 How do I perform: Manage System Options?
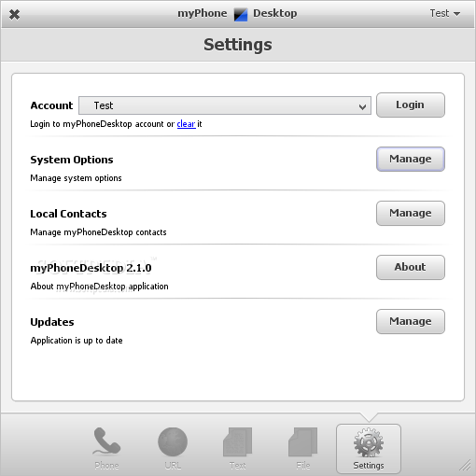[x=411, y=159]
